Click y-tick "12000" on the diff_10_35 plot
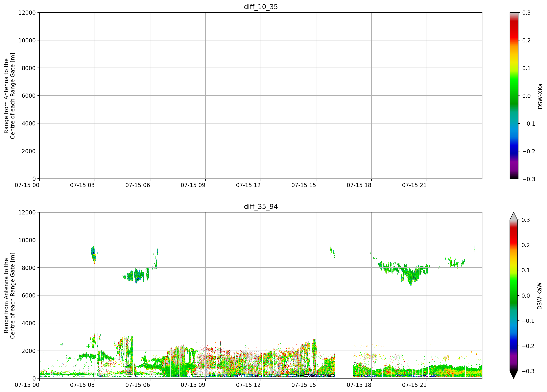The image size is (547, 392). 27,13
